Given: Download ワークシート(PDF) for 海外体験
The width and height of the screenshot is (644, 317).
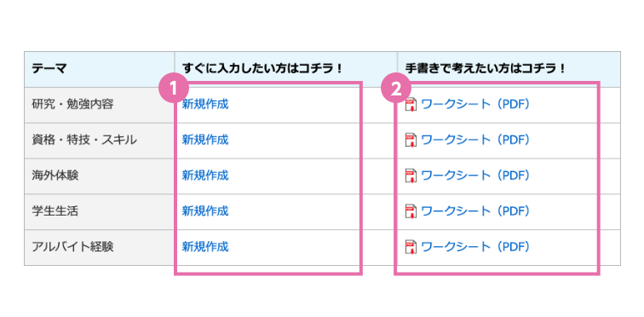Looking at the screenshot, I should pos(475,176).
